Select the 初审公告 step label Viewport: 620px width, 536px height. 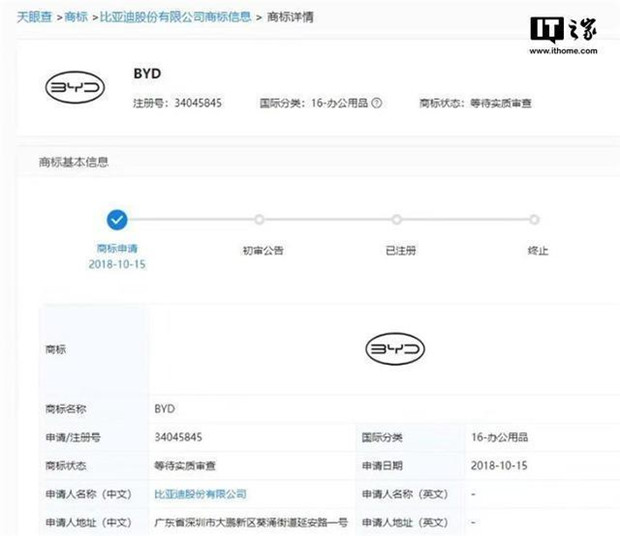[x=263, y=251]
